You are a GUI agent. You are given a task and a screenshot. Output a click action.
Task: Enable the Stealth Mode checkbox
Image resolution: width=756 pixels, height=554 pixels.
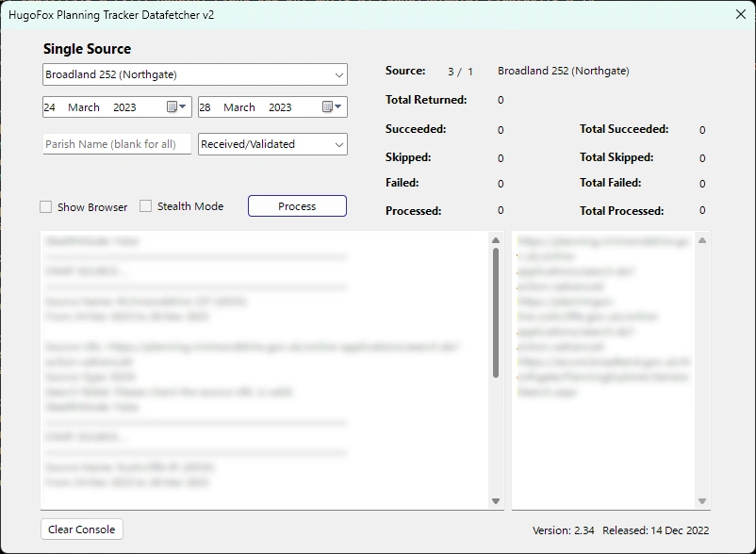145,206
